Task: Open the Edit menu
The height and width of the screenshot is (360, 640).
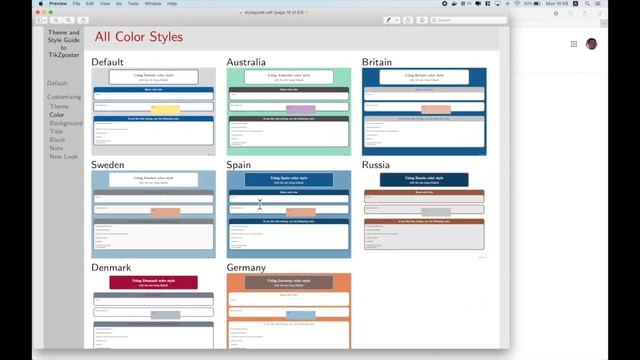Action: [90, 4]
